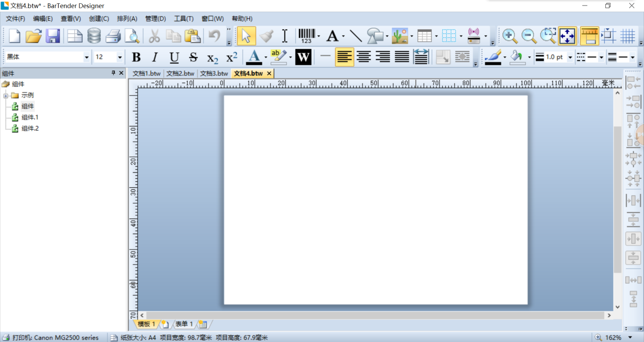Click the line color brush swatch
The height and width of the screenshot is (342, 644).
[x=493, y=57]
